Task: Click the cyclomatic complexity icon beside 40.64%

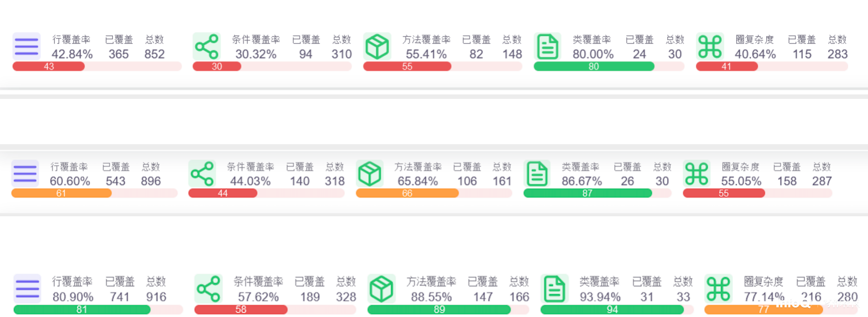Action: [x=710, y=47]
